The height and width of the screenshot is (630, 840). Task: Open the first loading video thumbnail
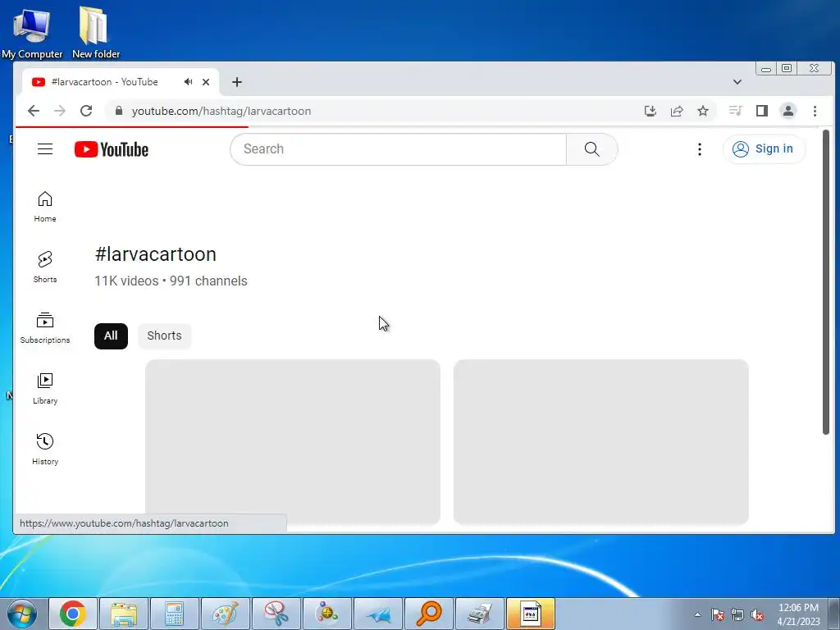[x=293, y=442]
